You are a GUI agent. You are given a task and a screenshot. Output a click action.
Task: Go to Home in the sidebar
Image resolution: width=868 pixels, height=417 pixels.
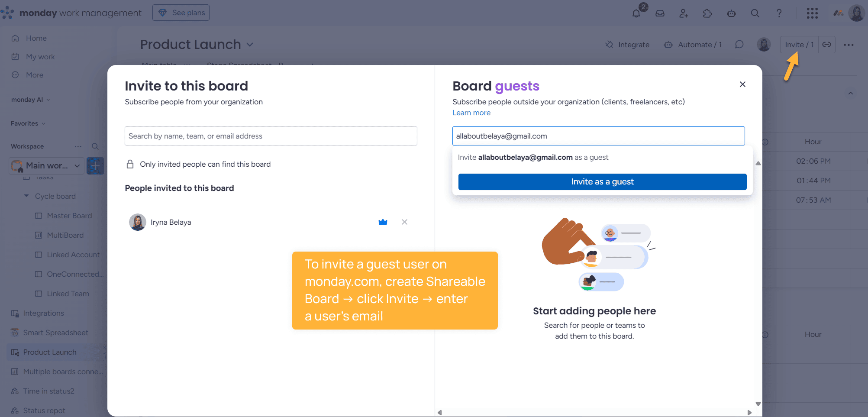36,38
